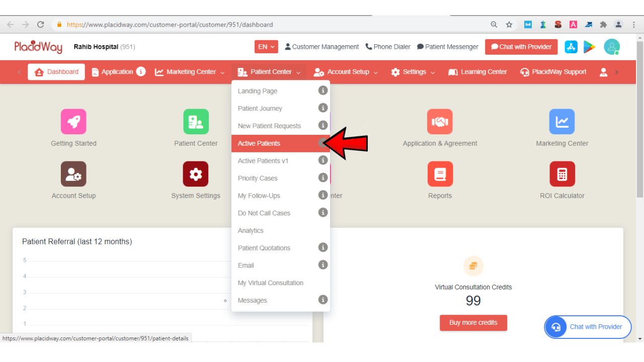Open the Getting Started rocket icon
Image resolution: width=644 pixels, height=362 pixels.
click(73, 122)
